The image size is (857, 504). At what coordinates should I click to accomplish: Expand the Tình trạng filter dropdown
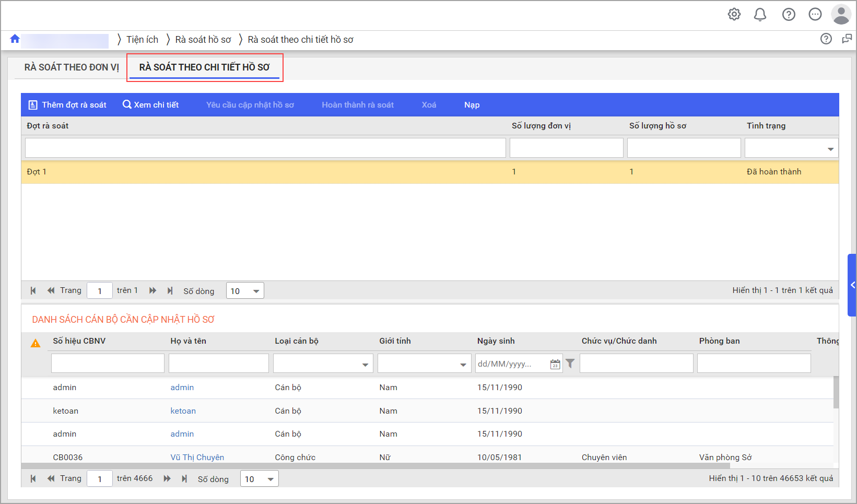[830, 149]
